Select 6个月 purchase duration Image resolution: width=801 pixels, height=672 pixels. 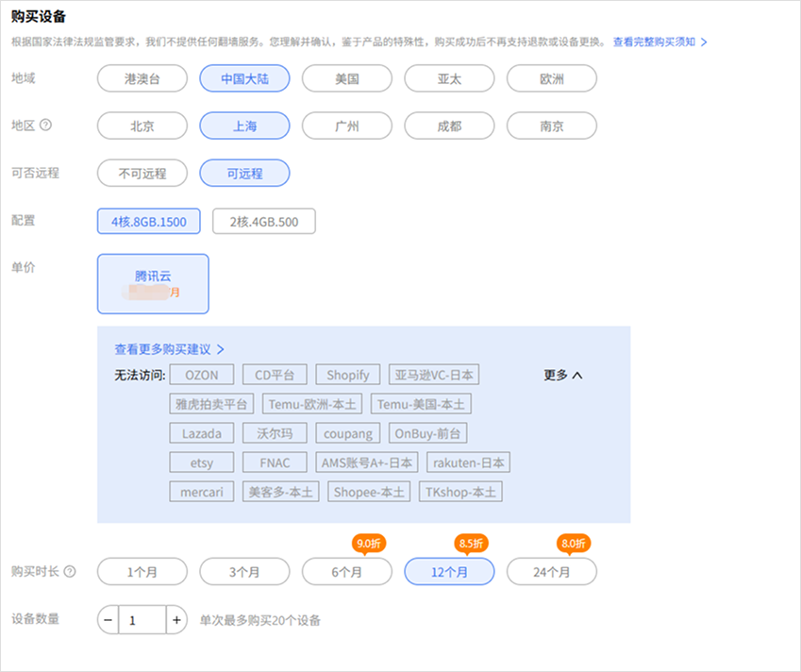click(346, 572)
